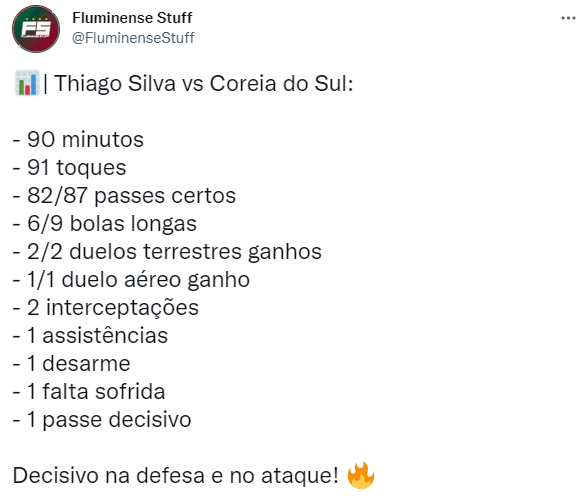Click the '1/1 duelo aéreo ganho' line
Viewport: 588px width, 498px height.
tap(131, 279)
